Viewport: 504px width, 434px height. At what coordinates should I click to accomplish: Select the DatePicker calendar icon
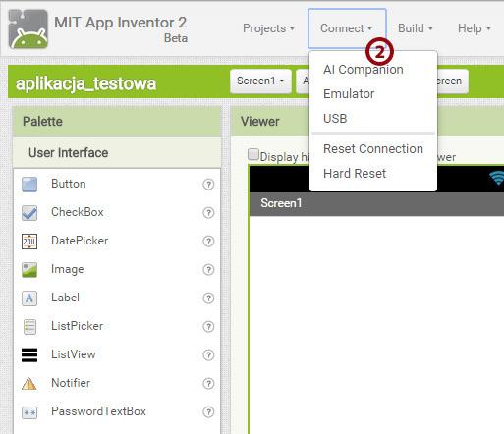coord(29,242)
